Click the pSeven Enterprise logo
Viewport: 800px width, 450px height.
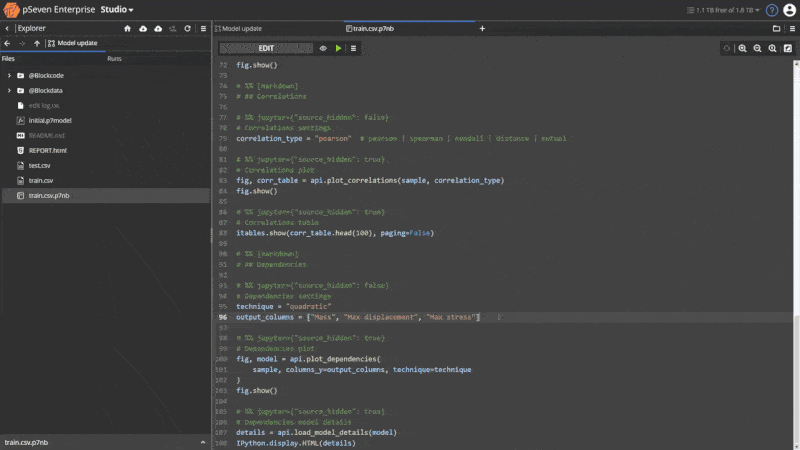pyautogui.click(x=11, y=9)
